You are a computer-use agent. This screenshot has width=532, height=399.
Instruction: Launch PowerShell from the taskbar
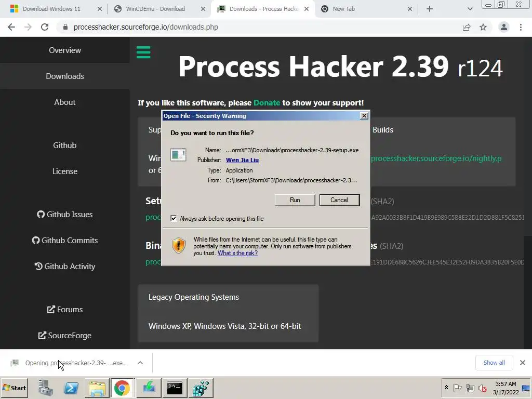pyautogui.click(x=71, y=388)
